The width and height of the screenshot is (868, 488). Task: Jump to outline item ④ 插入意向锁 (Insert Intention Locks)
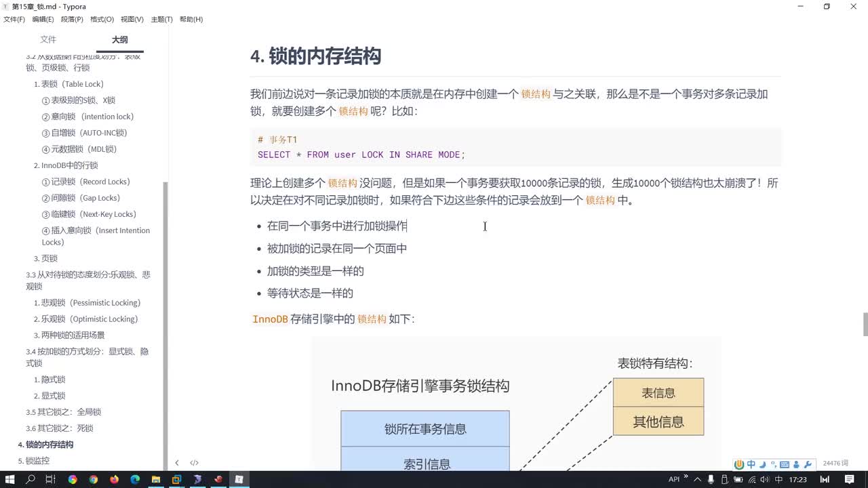click(96, 236)
